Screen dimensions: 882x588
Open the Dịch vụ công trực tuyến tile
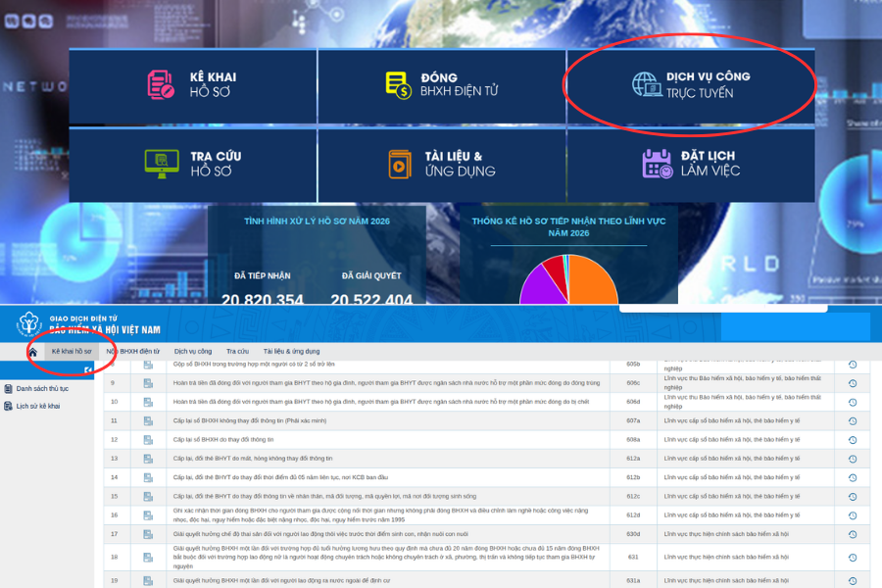[x=691, y=85]
